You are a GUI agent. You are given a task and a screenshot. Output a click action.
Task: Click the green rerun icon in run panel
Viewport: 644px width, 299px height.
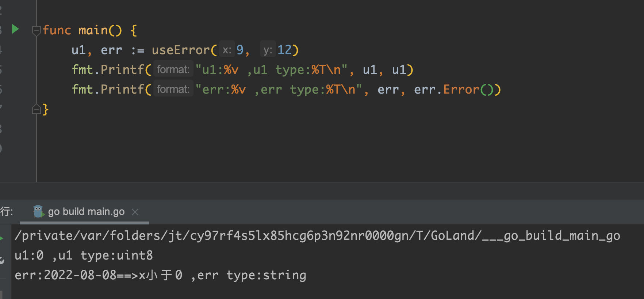pos(2,238)
